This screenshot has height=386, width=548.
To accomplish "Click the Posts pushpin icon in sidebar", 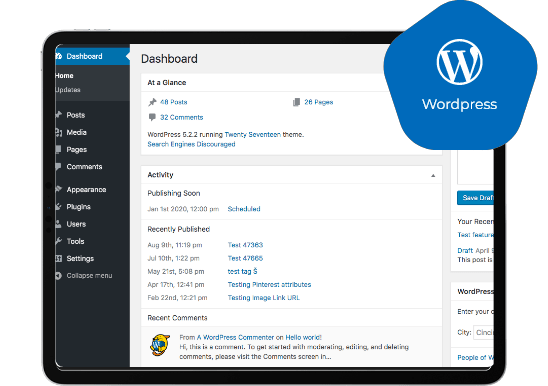I will coord(59,115).
